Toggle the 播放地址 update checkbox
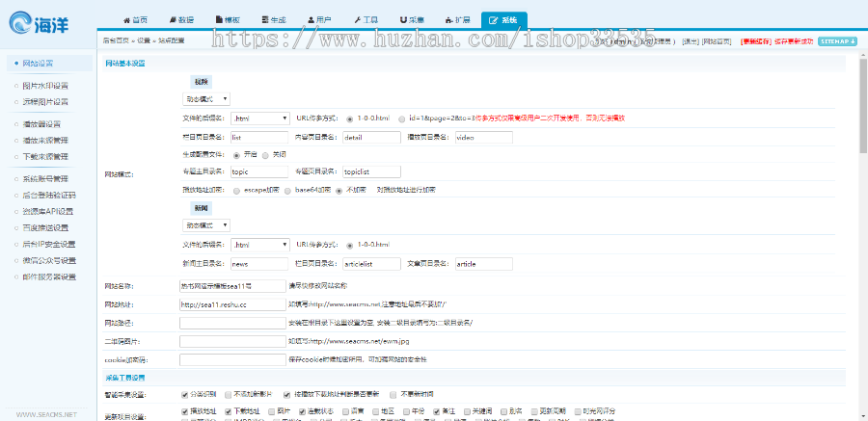The height and width of the screenshot is (421, 868). tap(185, 411)
